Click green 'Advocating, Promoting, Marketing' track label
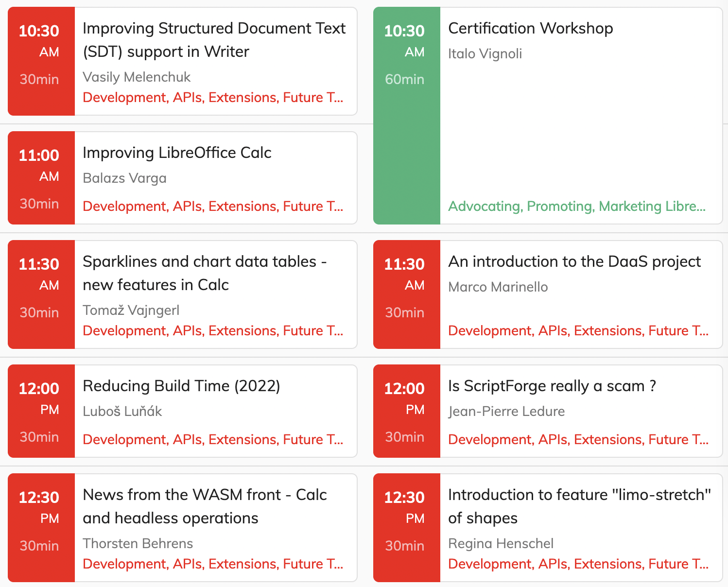728x587 pixels. click(x=576, y=206)
